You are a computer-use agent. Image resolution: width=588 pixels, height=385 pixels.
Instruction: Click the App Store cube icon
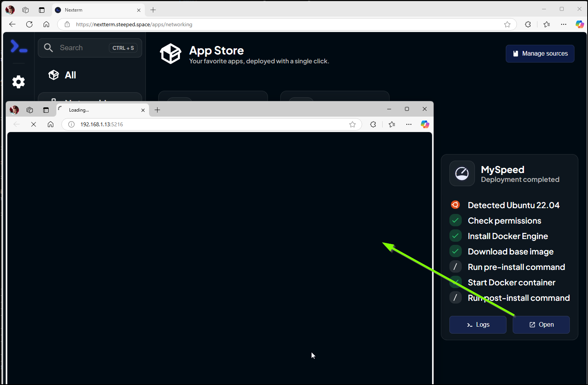pyautogui.click(x=171, y=54)
